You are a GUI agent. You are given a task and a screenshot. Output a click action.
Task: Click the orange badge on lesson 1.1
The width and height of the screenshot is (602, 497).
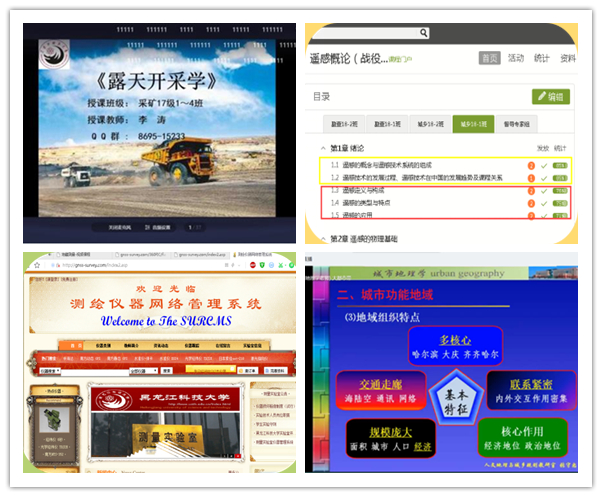click(531, 165)
